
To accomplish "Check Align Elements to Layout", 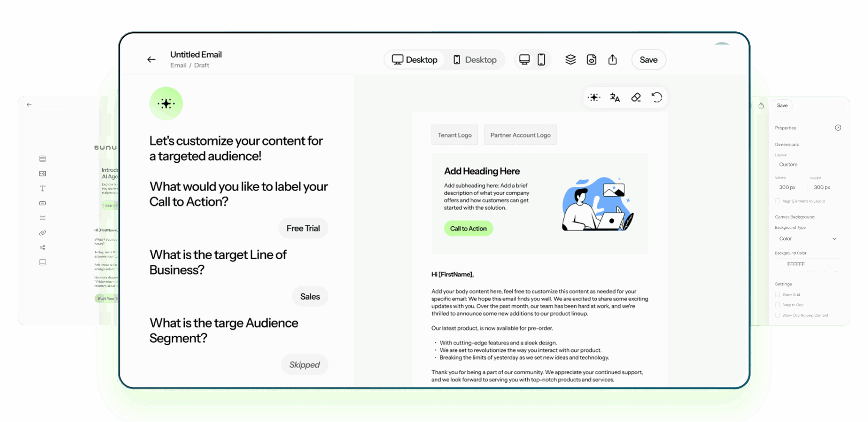I will click(x=778, y=201).
